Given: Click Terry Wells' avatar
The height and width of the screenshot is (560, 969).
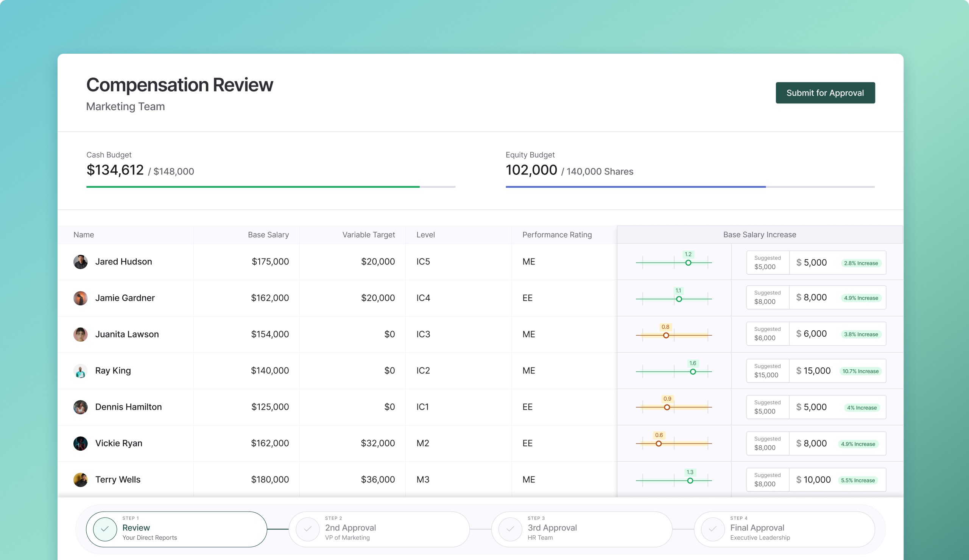Looking at the screenshot, I should 80,480.
